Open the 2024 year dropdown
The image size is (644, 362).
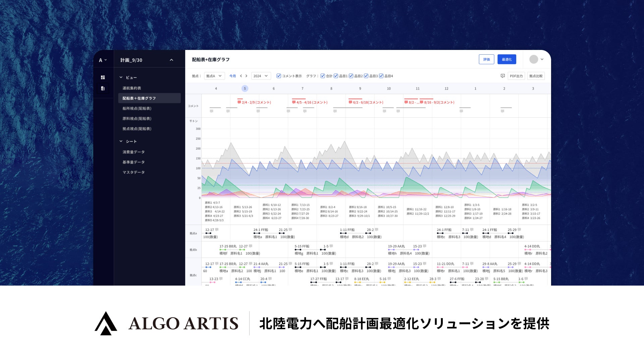261,76
